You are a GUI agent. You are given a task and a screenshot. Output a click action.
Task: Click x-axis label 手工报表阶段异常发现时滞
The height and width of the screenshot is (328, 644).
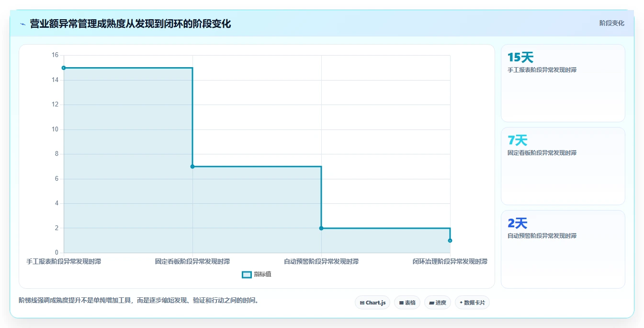tap(64, 261)
